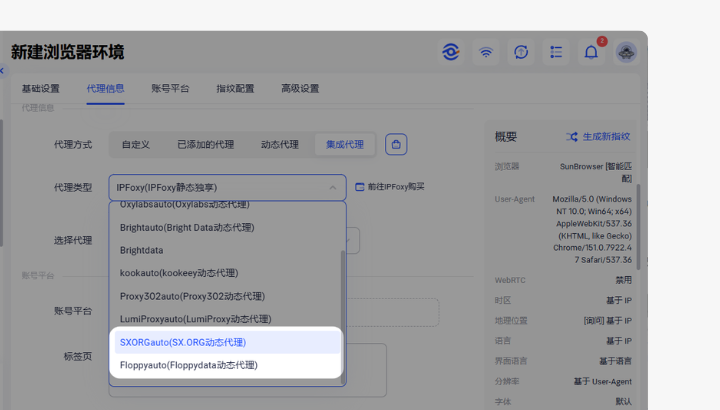Click the circular refresh/update icon in header

pyautogui.click(x=521, y=52)
